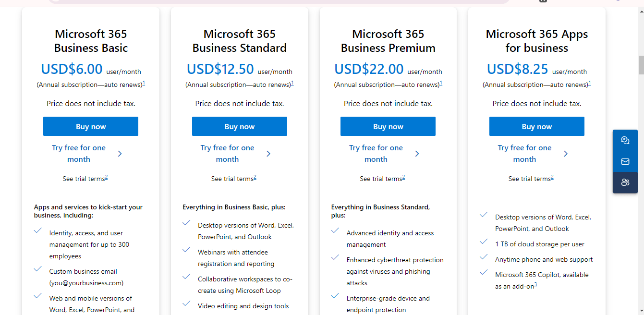Click the contact sales people icon
This screenshot has width=644, height=315.
(x=625, y=182)
